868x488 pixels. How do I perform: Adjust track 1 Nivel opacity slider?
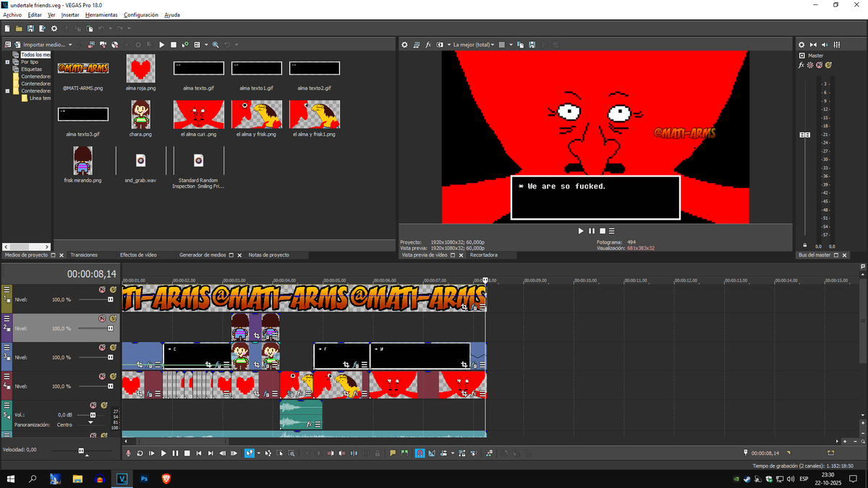pyautogui.click(x=111, y=299)
